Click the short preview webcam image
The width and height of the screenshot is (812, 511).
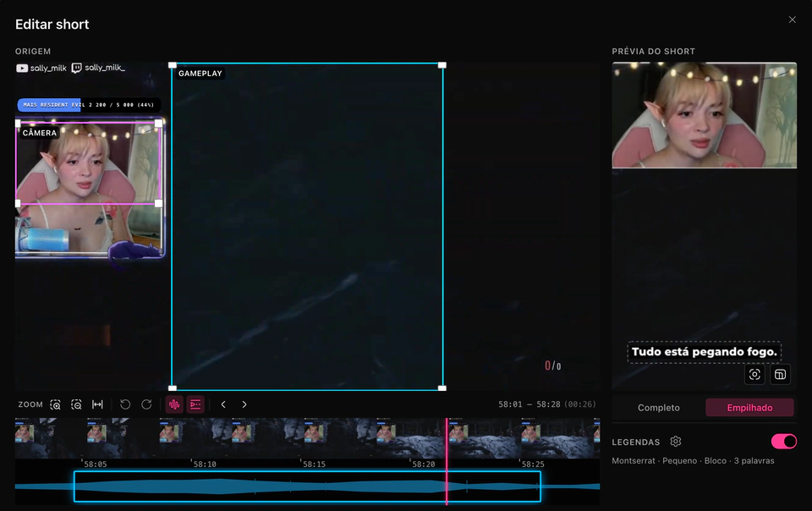[705, 115]
